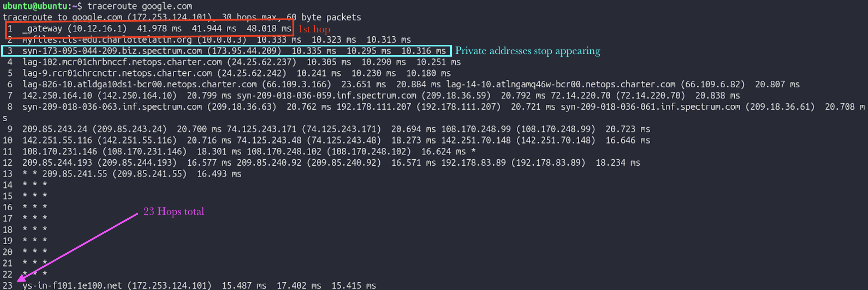Click the 72.14.220.70 address in hop 7

(580, 96)
